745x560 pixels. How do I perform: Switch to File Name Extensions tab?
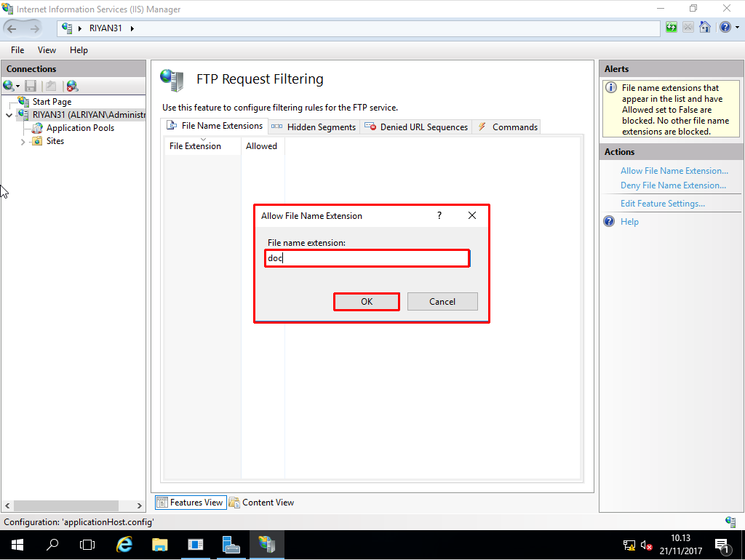(215, 126)
